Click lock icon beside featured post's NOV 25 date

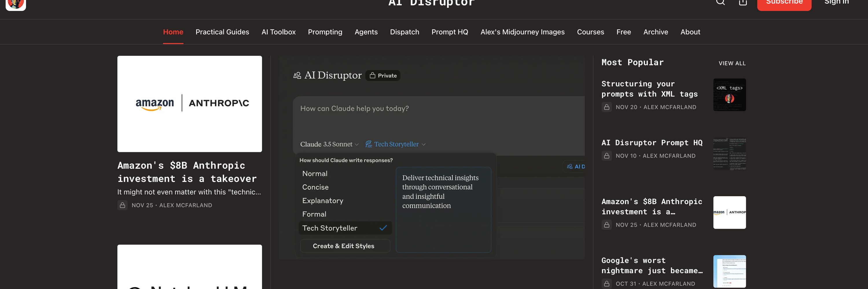click(123, 205)
